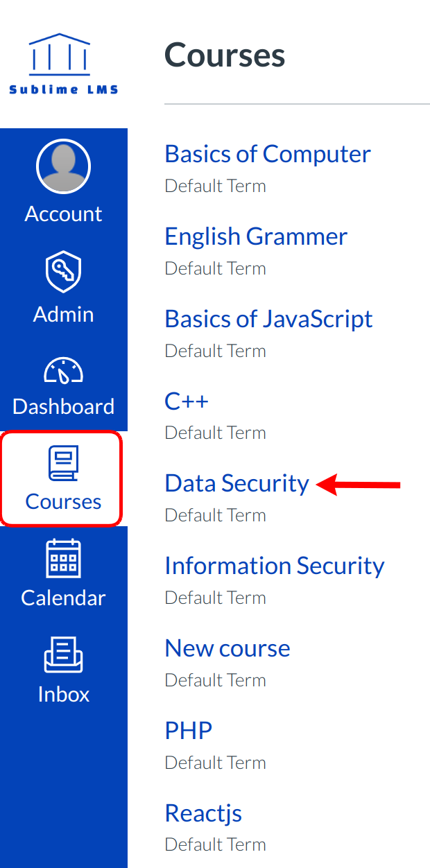
Task: Select the Inbox text label
Action: pyautogui.click(x=63, y=694)
